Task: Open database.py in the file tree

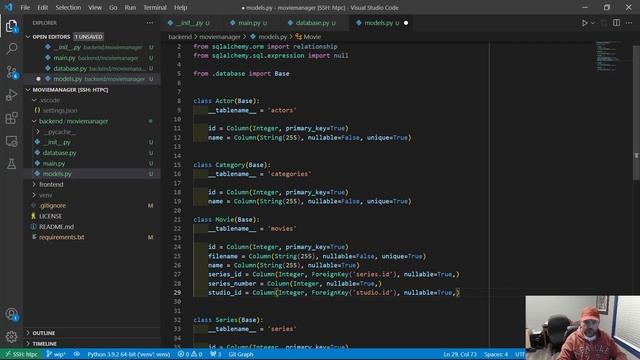Action: (x=60, y=153)
